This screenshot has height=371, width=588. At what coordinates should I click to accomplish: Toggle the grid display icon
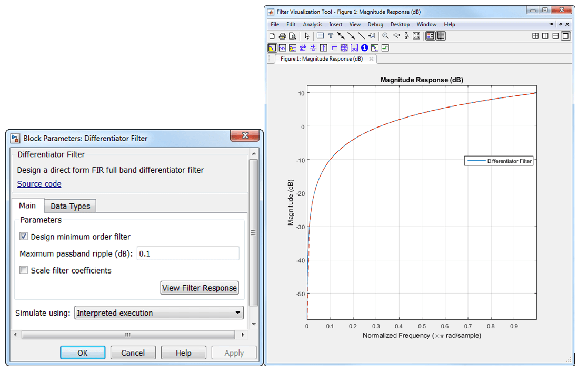(x=441, y=36)
